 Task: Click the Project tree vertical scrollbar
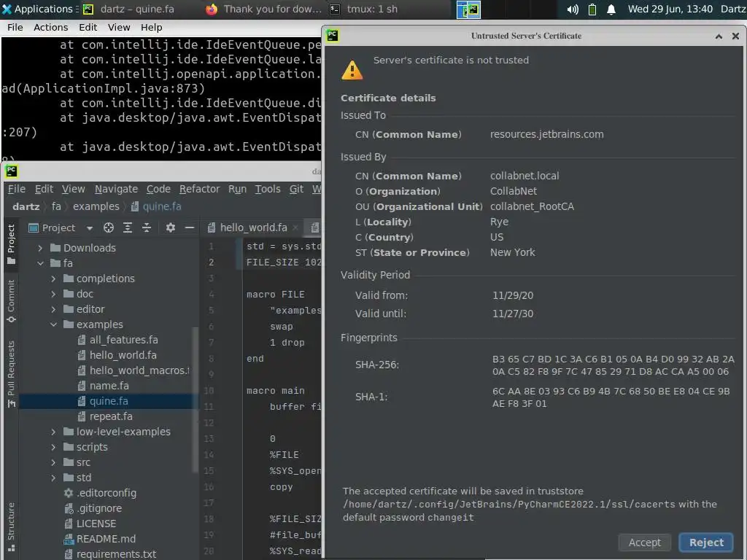pos(194,400)
